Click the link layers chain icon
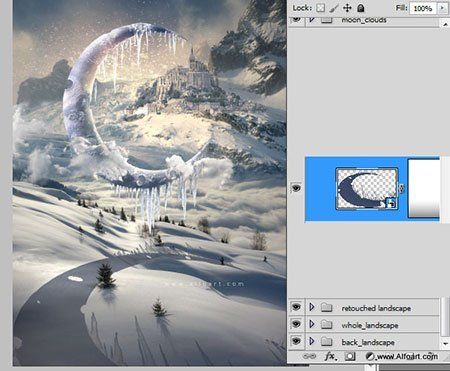The height and width of the screenshot is (371, 450). [309, 357]
